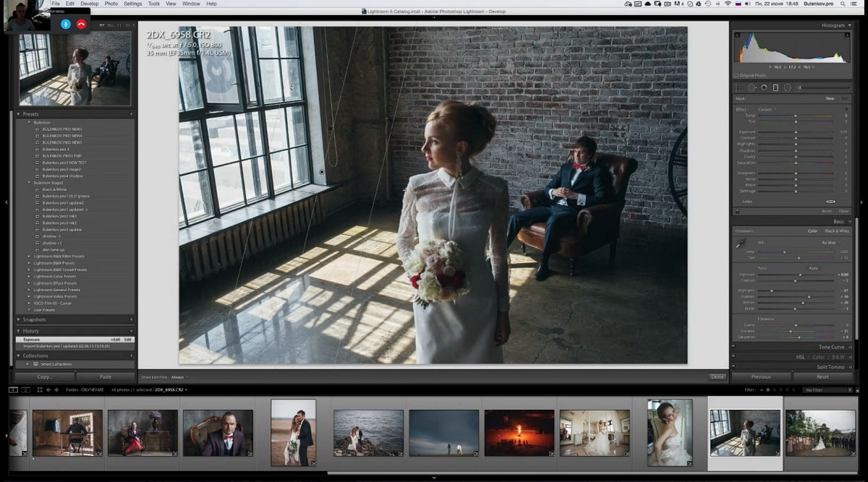Go forward with filmstrip right arrow
This screenshot has width=868, height=482.
coord(56,390)
